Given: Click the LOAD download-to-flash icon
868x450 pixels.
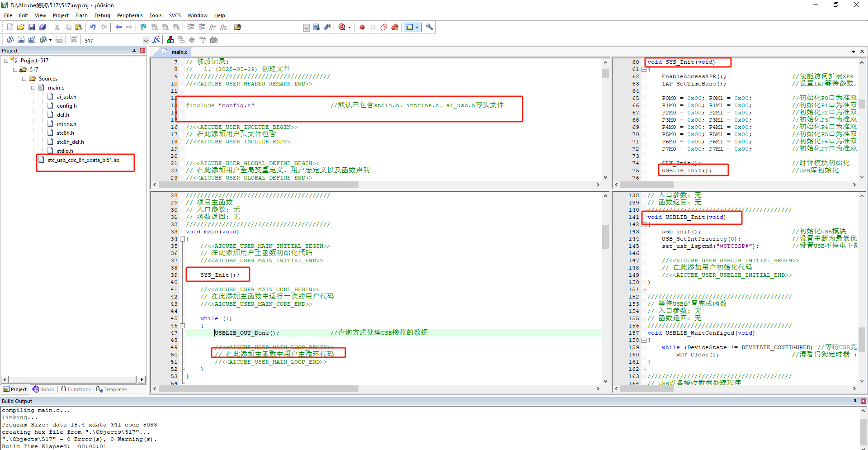Looking at the screenshot, I should pyautogui.click(x=74, y=40).
